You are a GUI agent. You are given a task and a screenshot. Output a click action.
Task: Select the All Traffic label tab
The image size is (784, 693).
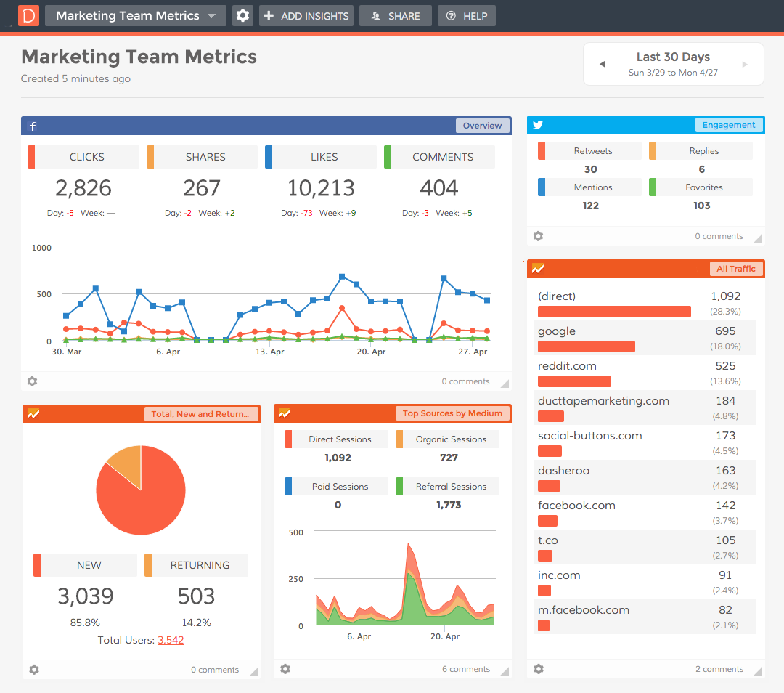(x=736, y=269)
